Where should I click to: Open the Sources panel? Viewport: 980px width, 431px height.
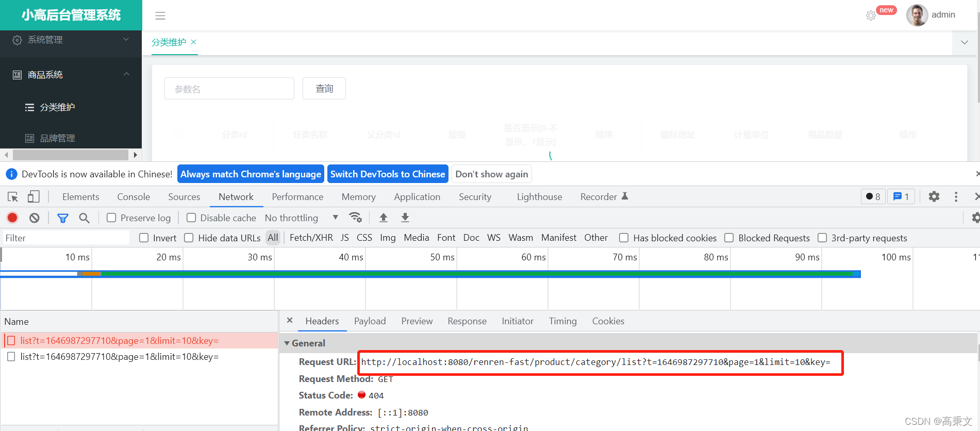click(184, 196)
